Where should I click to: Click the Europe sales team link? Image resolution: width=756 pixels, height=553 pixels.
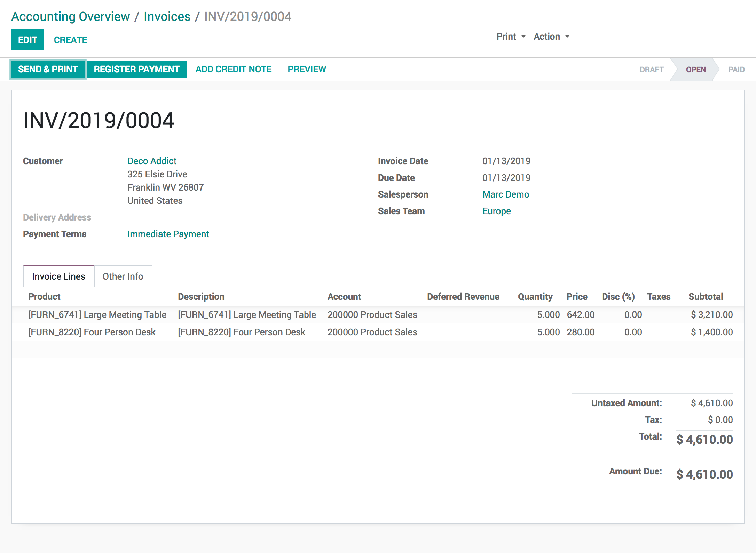point(496,211)
